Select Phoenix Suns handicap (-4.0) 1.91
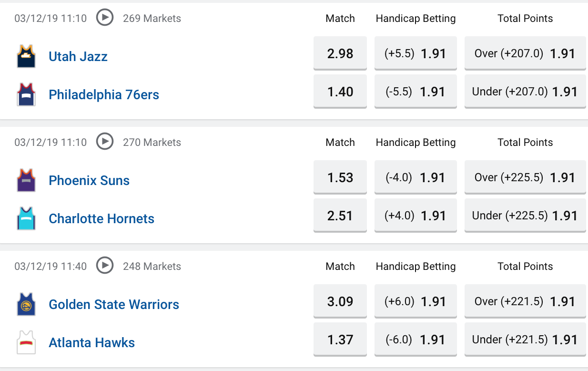 click(416, 177)
